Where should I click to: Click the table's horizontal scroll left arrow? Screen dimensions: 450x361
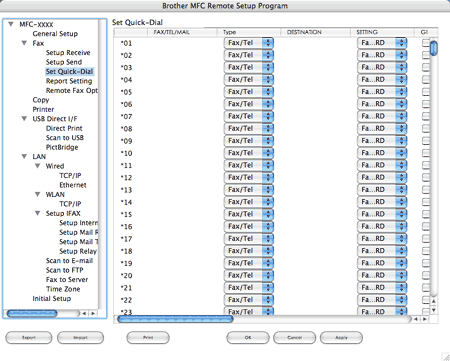[416, 319]
